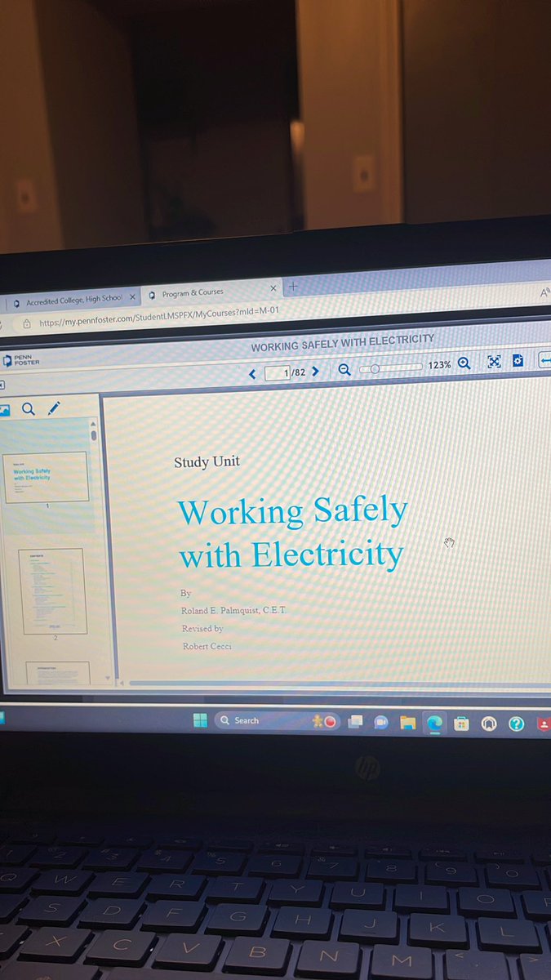Close the Program & Courses tab
This screenshot has height=980, width=551.
pos(273,288)
